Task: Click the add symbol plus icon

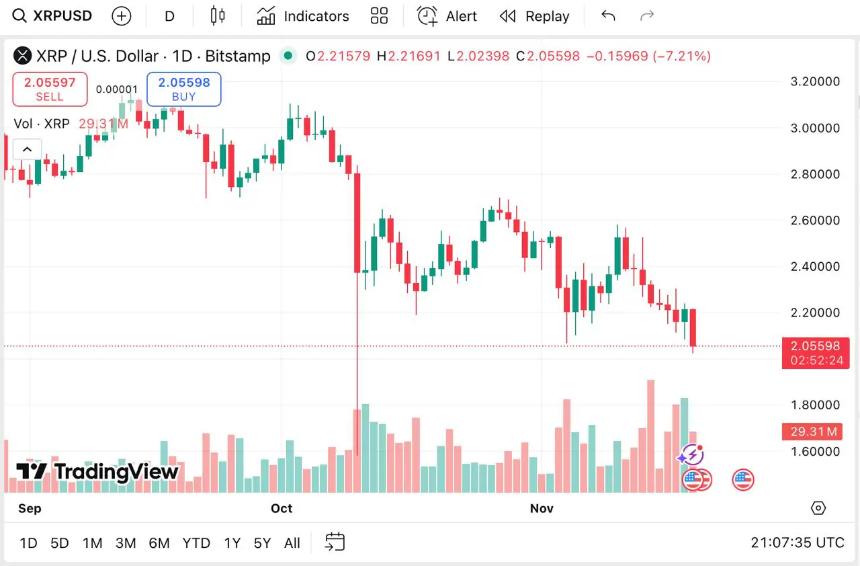Action: click(x=121, y=16)
